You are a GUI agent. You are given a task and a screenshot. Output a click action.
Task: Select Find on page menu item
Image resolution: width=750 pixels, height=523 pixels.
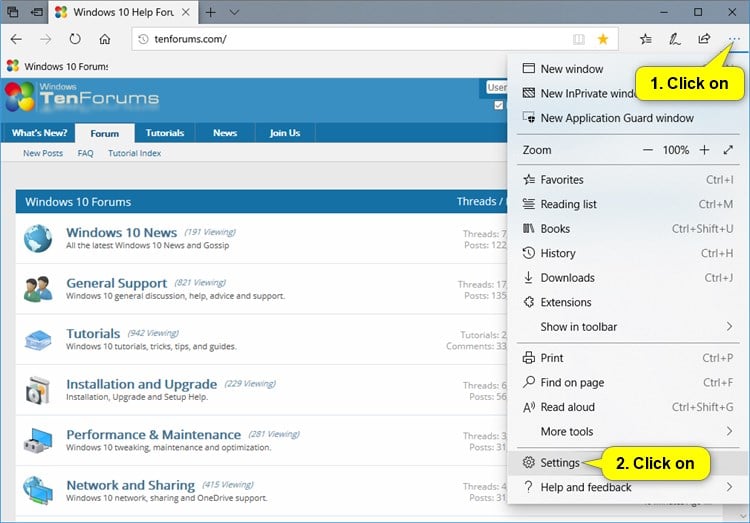628,382
